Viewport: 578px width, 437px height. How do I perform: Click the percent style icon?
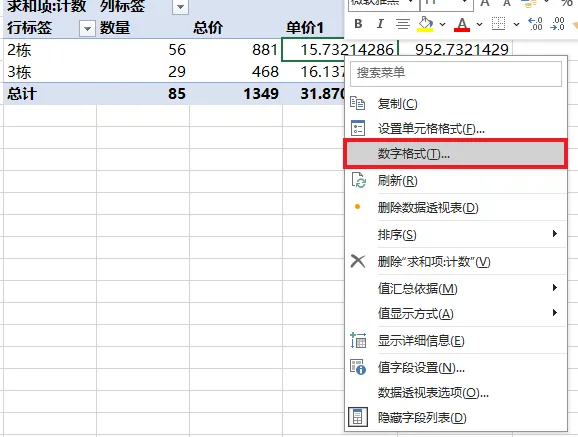pyautogui.click(x=567, y=3)
